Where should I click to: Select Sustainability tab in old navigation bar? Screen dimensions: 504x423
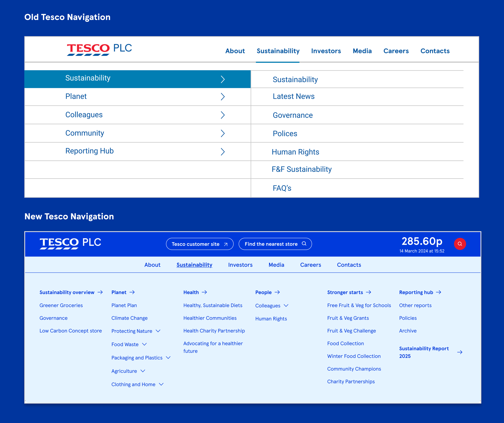(278, 51)
